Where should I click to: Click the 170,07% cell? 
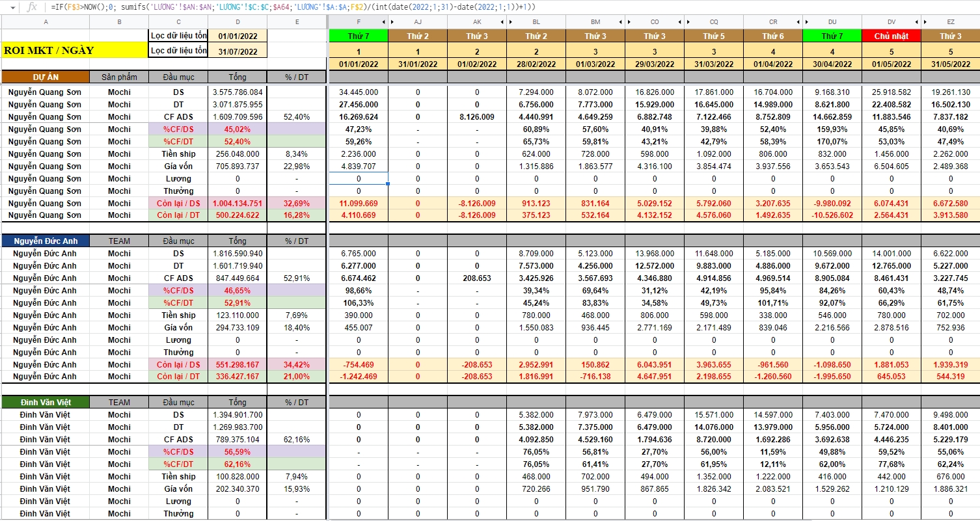click(832, 142)
